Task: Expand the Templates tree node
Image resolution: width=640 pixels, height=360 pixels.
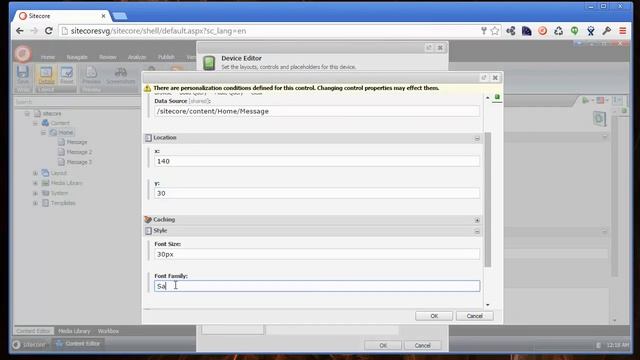Action: pos(35,203)
